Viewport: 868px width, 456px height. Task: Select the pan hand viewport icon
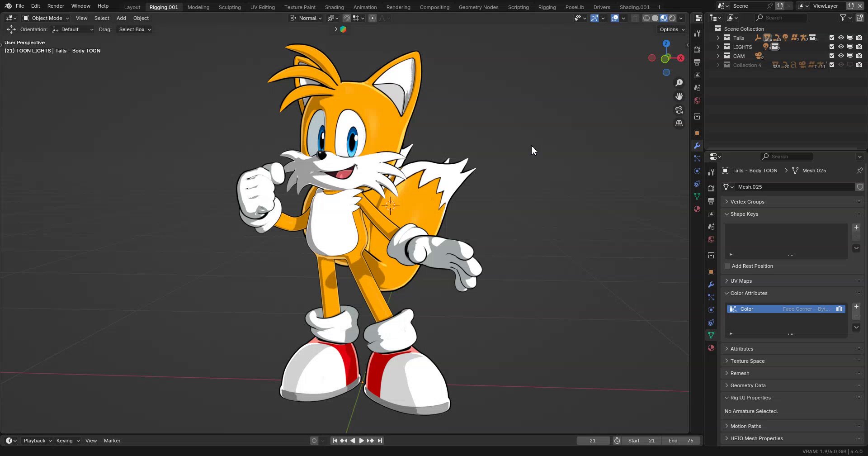(679, 96)
